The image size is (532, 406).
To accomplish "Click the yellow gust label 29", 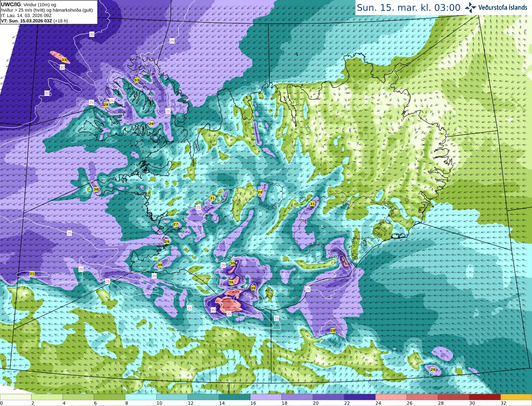I will tap(167, 242).
